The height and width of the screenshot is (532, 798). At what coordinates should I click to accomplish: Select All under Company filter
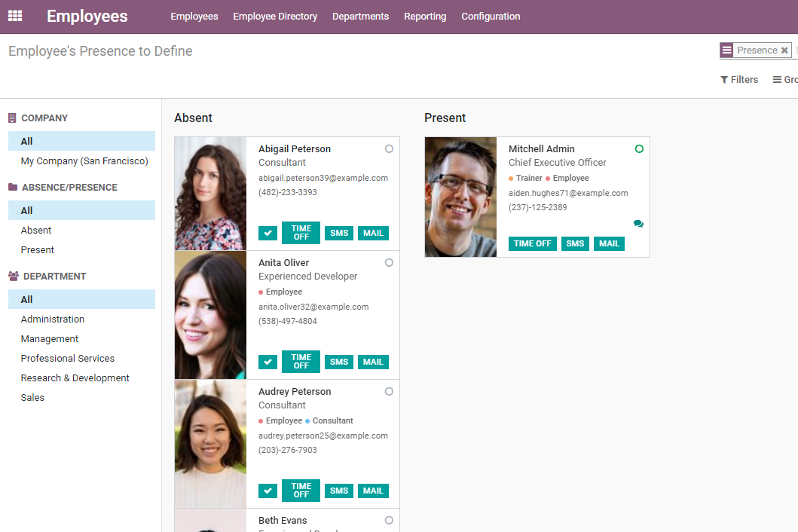pyautogui.click(x=81, y=141)
